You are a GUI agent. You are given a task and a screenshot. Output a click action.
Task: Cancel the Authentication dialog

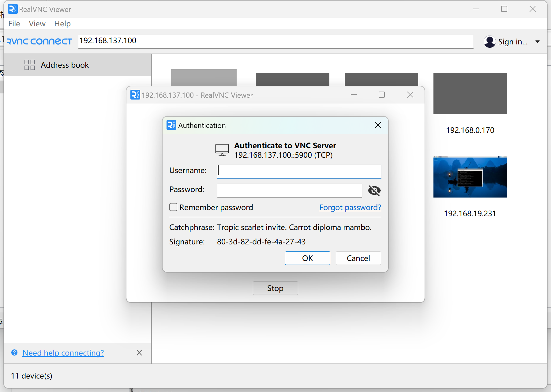click(358, 258)
